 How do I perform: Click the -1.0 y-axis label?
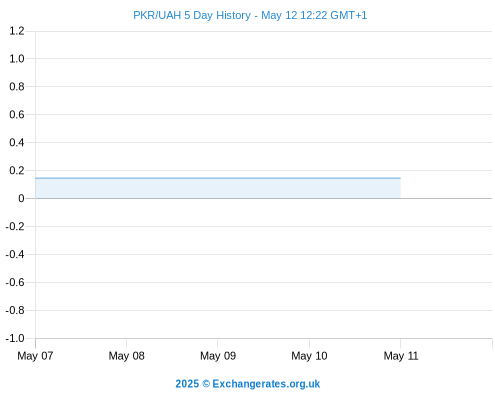click(x=15, y=339)
